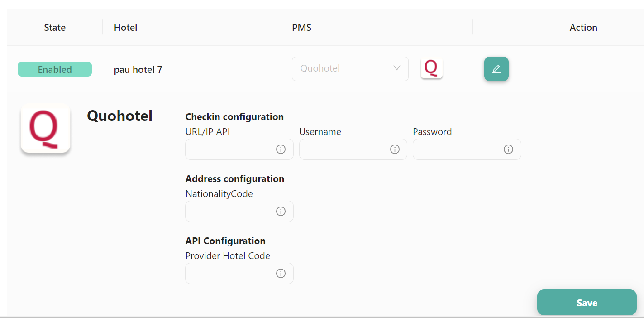Click the edit pencil icon button
This screenshot has height=318, width=644.
496,69
